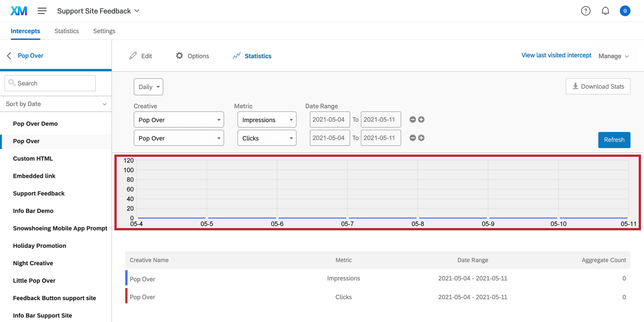The width and height of the screenshot is (644, 322).
Task: Add a row with Clicks plus icon
Action: pyautogui.click(x=421, y=138)
